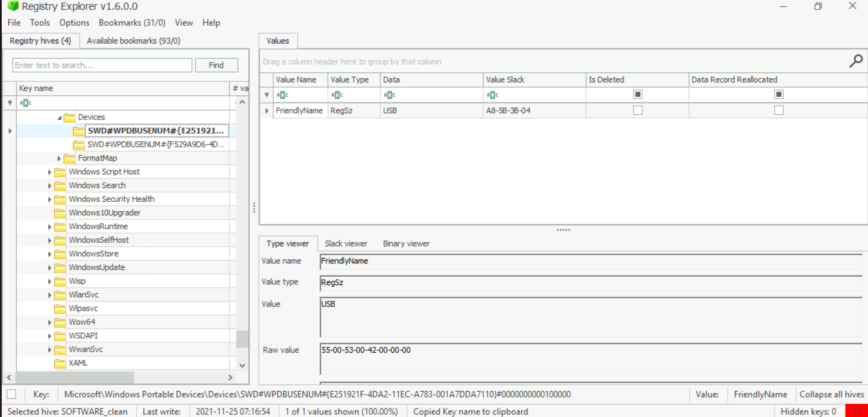
Task: Click the Wlpasvc folder icon
Action: click(60, 309)
